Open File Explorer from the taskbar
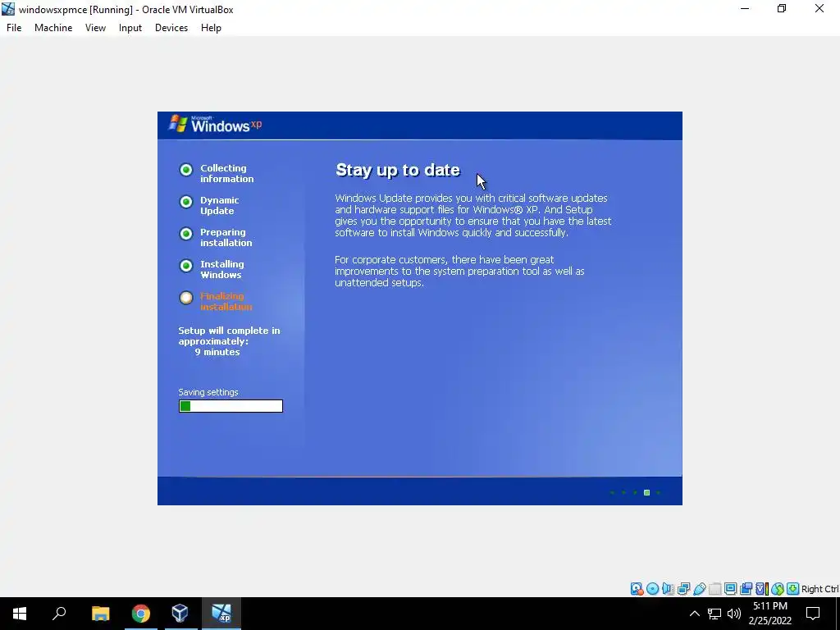Screen dimensions: 840x630 point(100,614)
